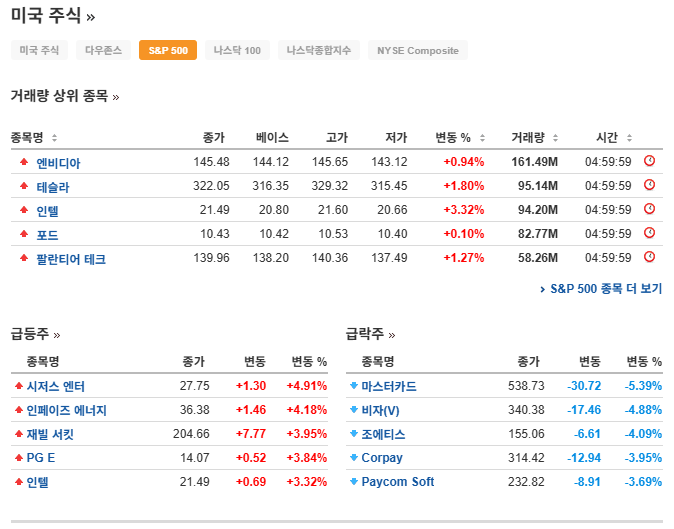Open the Paycom Soft stock link
Screen dimensions: 674x529
[x=398, y=481]
